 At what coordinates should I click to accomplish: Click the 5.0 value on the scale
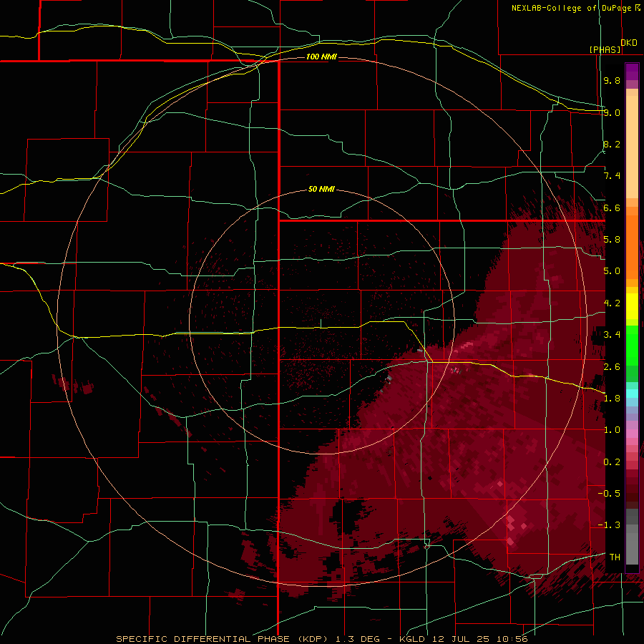coord(612,271)
